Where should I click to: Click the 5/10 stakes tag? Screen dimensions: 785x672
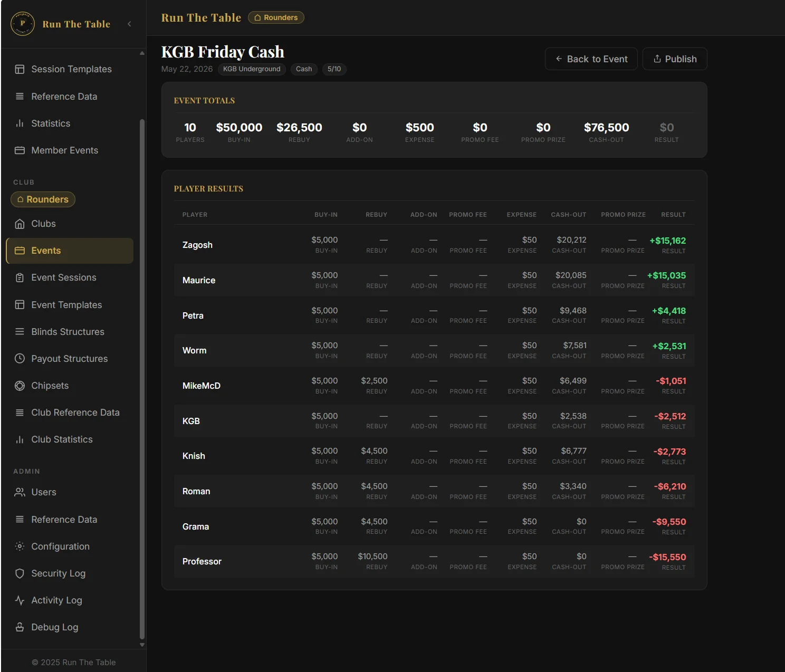334,69
